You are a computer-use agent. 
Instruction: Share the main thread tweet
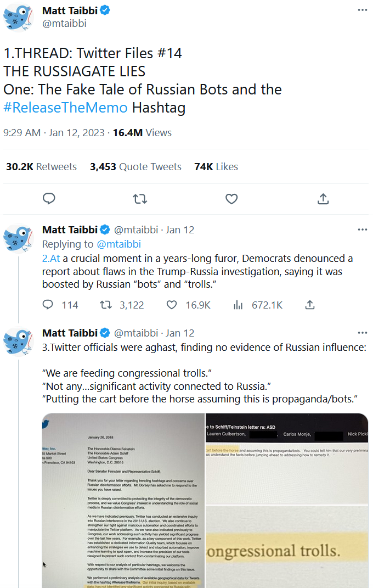pos(323,198)
